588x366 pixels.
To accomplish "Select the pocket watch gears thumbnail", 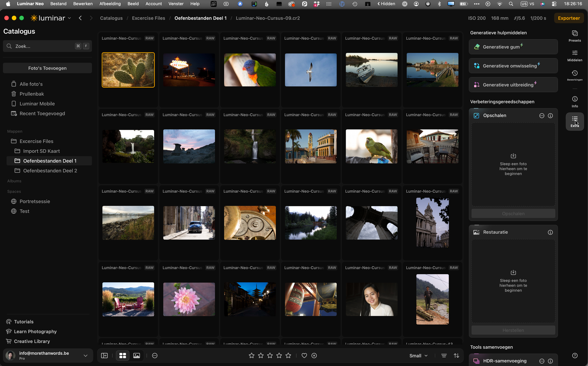I will pyautogui.click(x=250, y=223).
